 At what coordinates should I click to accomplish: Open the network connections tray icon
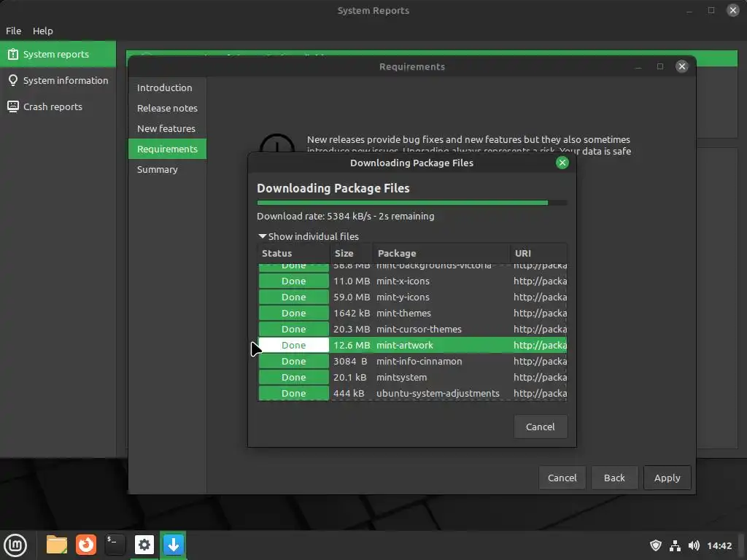(x=675, y=545)
